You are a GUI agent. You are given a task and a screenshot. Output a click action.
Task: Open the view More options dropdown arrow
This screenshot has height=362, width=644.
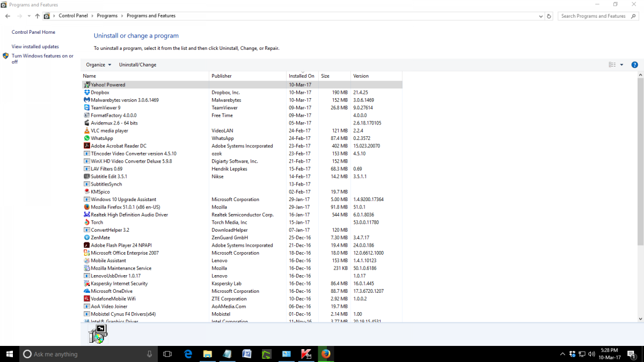[621, 65]
